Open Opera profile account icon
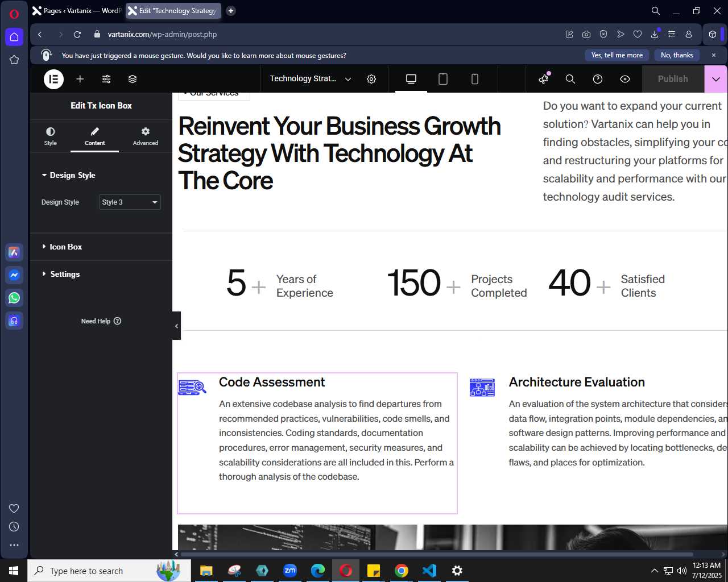The height and width of the screenshot is (582, 728). click(x=689, y=34)
